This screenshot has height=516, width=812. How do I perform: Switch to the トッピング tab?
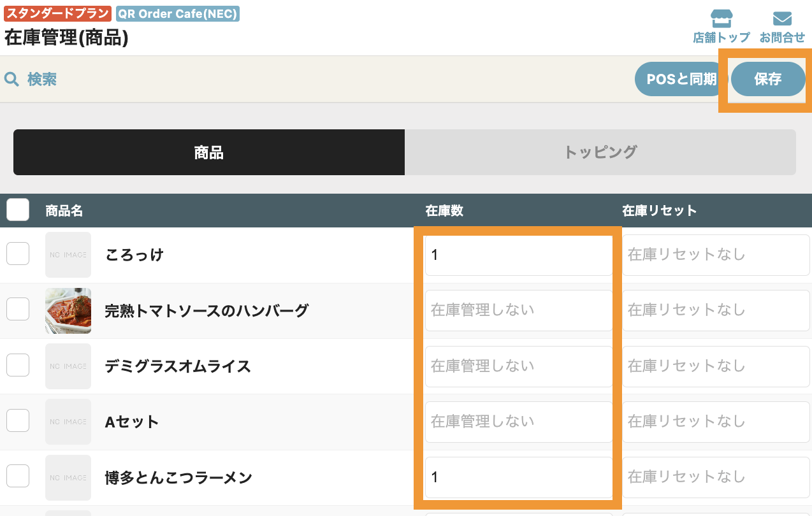[600, 152]
